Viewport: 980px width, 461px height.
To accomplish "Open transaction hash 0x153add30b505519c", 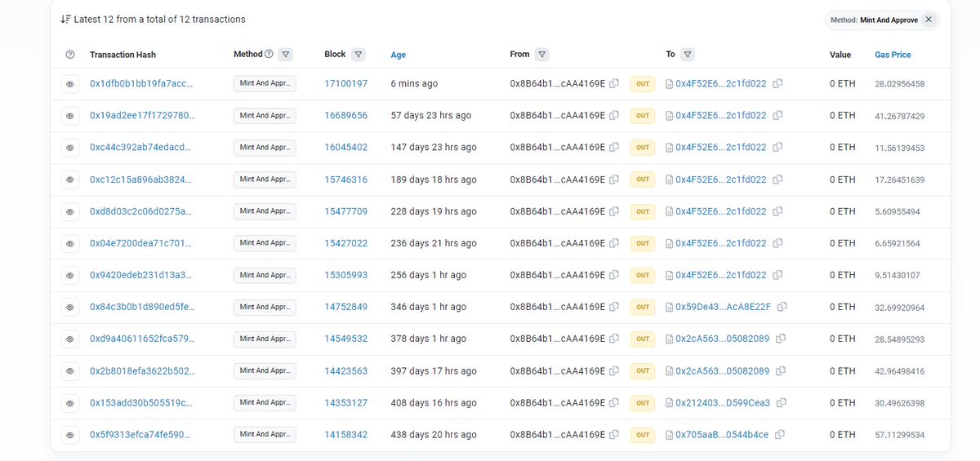I will point(141,402).
